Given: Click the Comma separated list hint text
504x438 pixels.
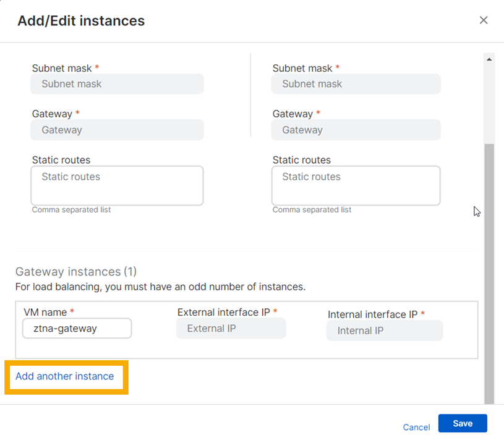Looking at the screenshot, I should pos(71,209).
